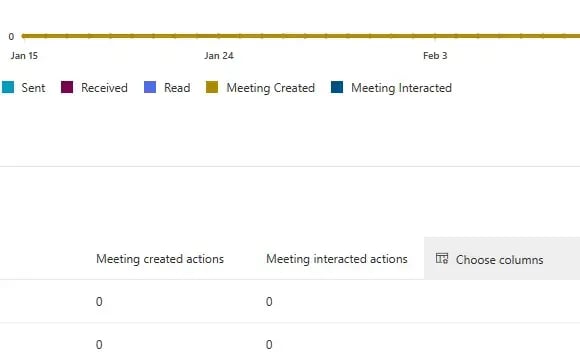
Task: Sort by Meeting interacted actions column
Action: 337,259
